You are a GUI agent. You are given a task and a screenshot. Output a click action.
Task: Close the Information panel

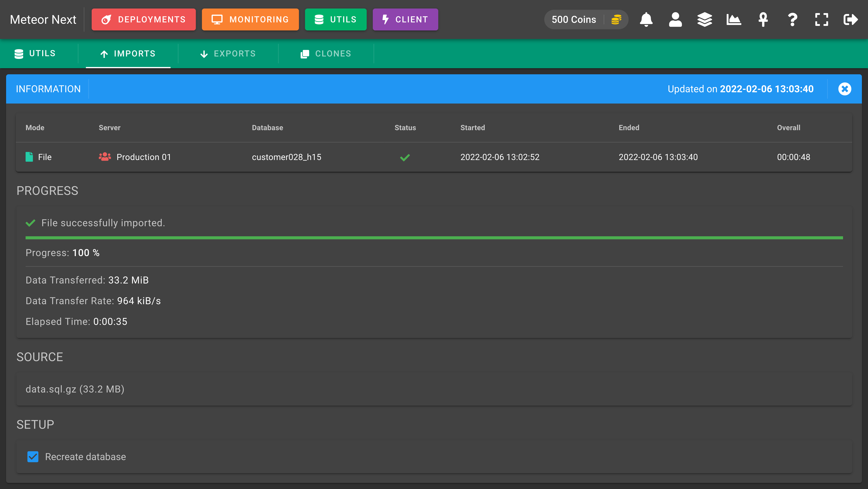click(x=844, y=89)
